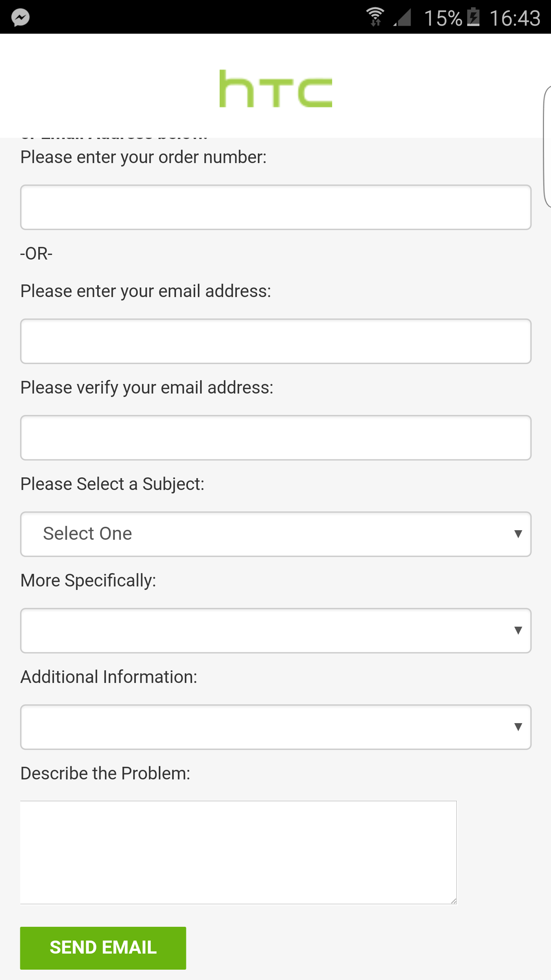The image size is (551, 980).
Task: Tap the 15% battery percentage
Action: click(443, 18)
